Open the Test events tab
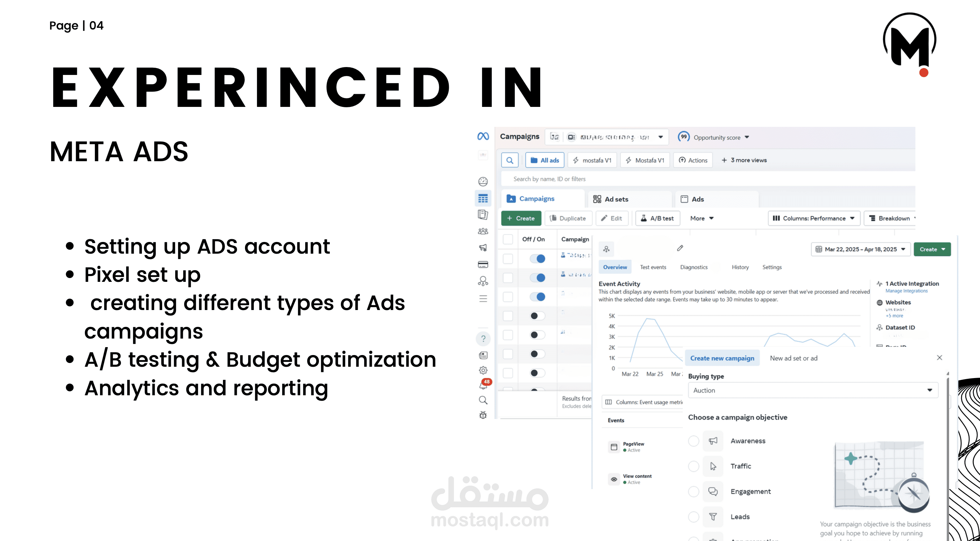 point(653,267)
